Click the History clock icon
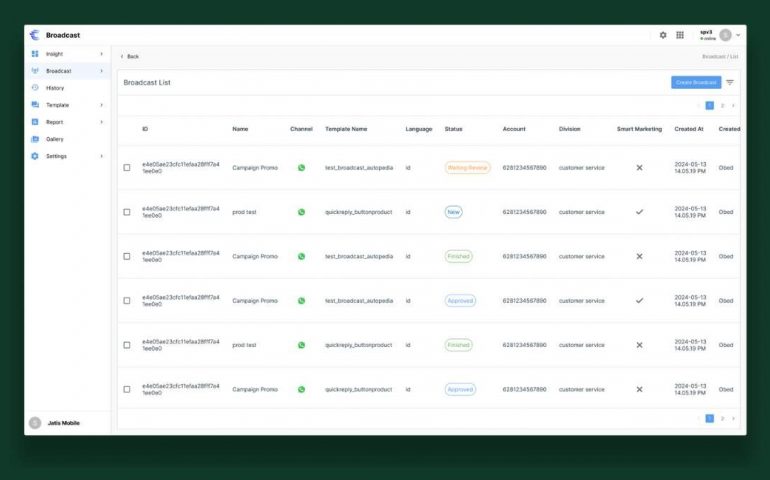This screenshot has width=770, height=480. point(35,88)
